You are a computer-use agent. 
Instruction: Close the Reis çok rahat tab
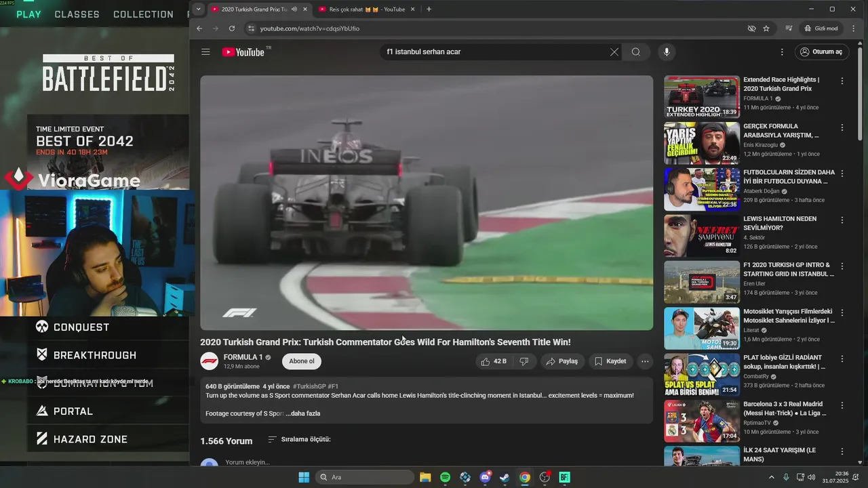click(412, 9)
